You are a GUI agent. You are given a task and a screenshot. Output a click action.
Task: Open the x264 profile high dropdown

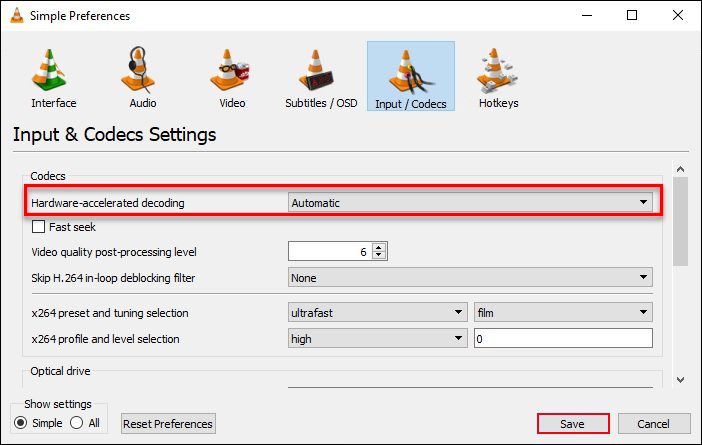pyautogui.click(x=377, y=338)
